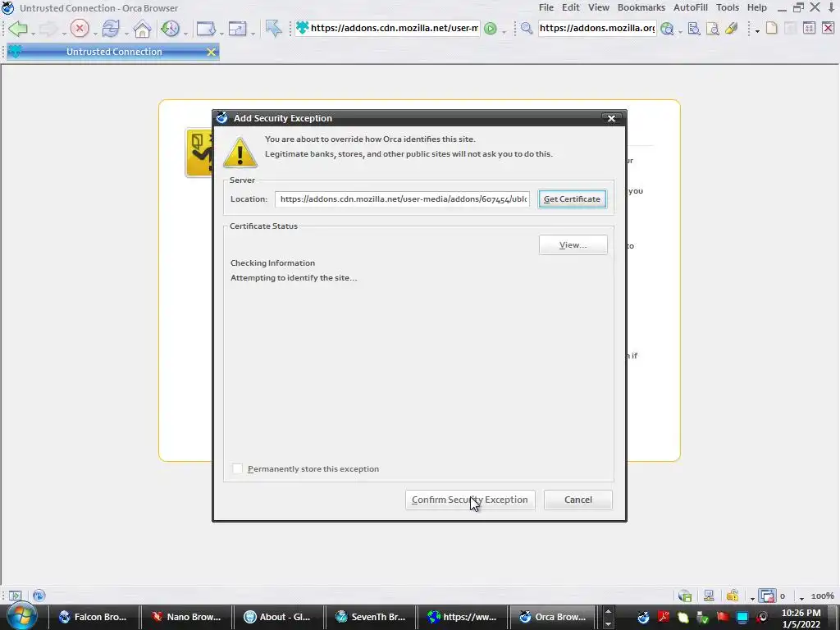Click the find in page icon
Image resolution: width=840 pixels, height=630 pixels.
tap(694, 29)
